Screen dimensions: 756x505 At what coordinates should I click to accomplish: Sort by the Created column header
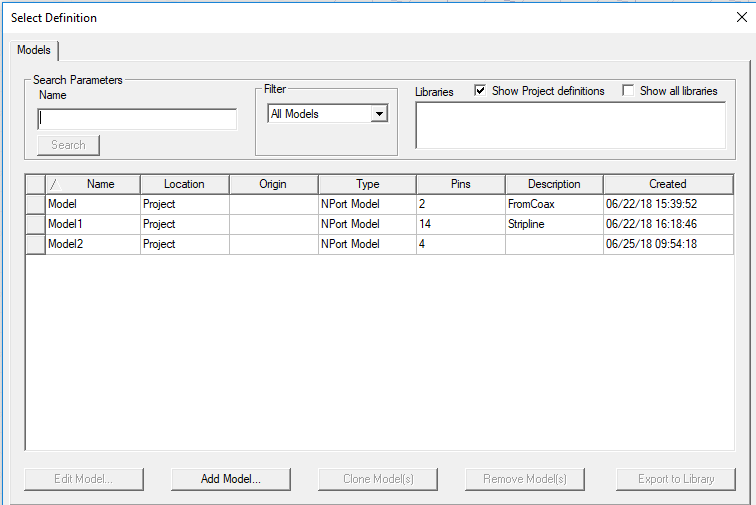pyautogui.click(x=668, y=184)
